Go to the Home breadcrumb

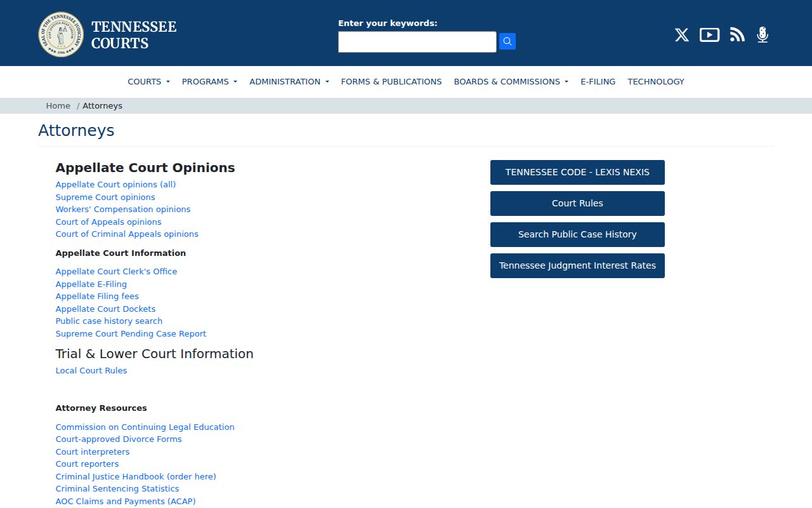[x=58, y=106]
